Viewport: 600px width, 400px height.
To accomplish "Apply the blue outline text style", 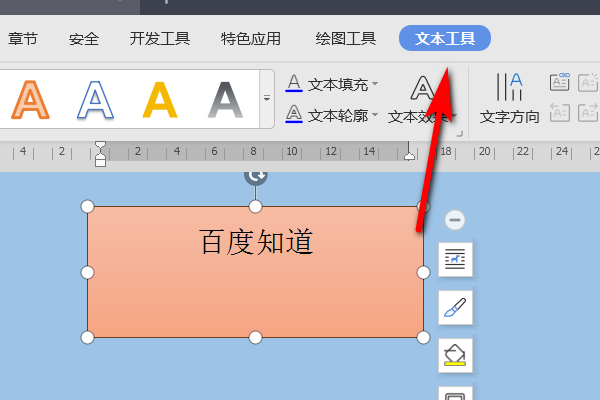I will click(x=95, y=100).
